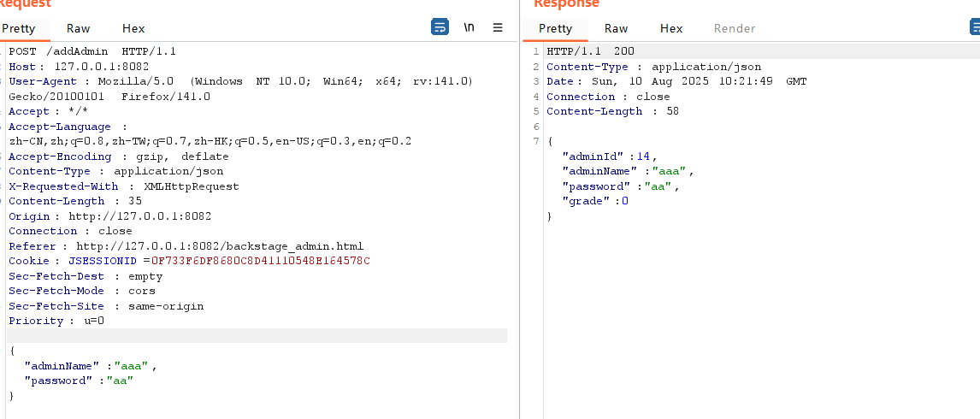Image resolution: width=980 pixels, height=419 pixels.
Task: Click the response Content-Length header line
Action: point(612,111)
